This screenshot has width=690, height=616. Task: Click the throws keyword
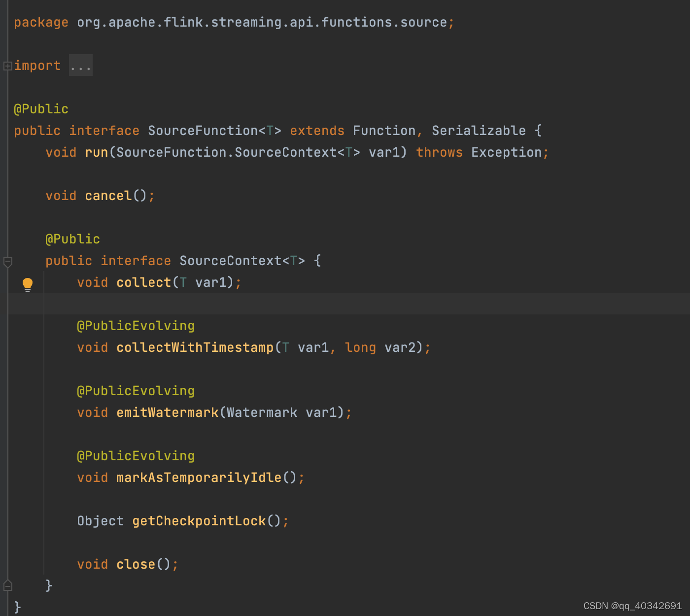[439, 152]
